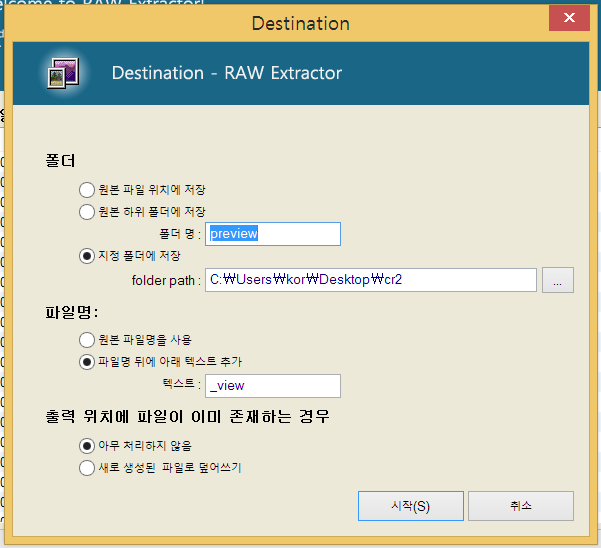Screen dimensions: 601x548
Task: Click the 취소 cancel button
Action: click(521, 506)
